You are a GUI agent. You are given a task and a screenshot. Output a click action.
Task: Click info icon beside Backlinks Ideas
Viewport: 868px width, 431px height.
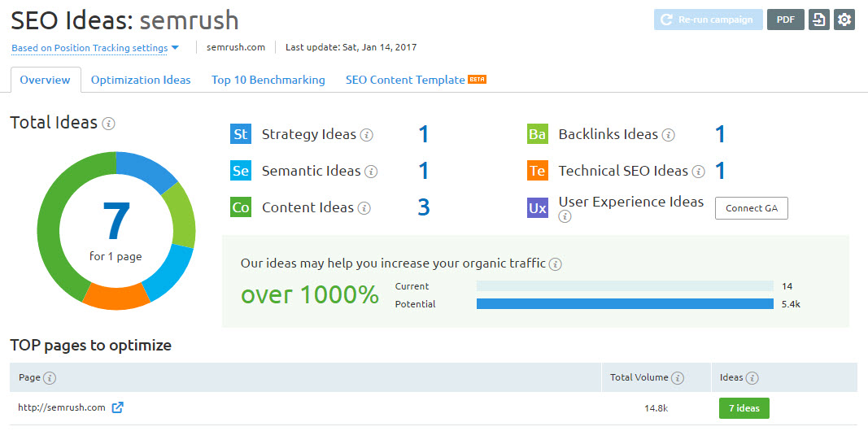coord(669,135)
